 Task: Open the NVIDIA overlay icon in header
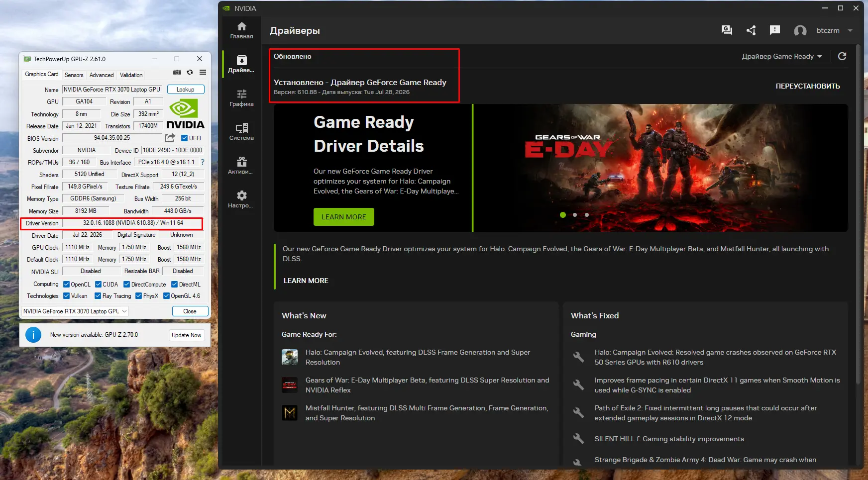tap(727, 30)
